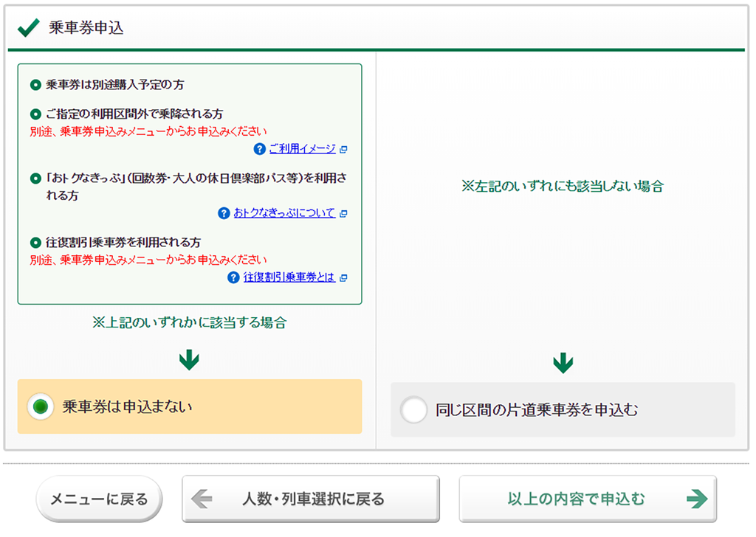
Task: Go back via 人数・列車選択に戻る button
Action: tap(311, 499)
